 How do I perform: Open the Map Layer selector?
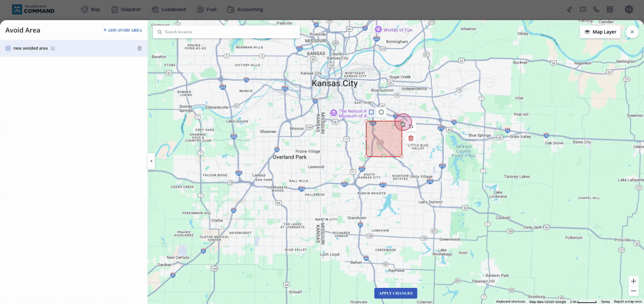[600, 32]
